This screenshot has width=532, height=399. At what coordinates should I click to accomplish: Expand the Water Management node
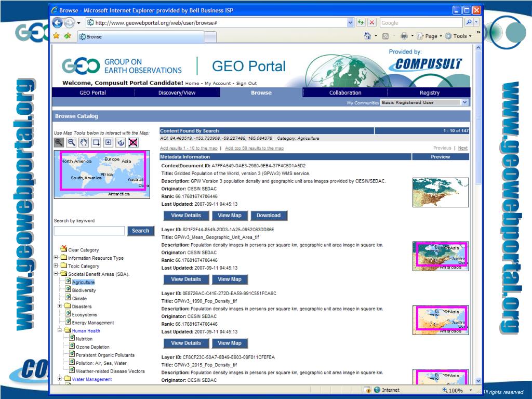point(60,379)
